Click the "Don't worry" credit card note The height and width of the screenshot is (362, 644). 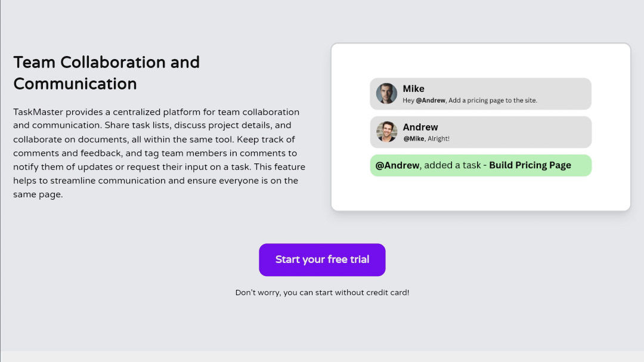tap(322, 293)
